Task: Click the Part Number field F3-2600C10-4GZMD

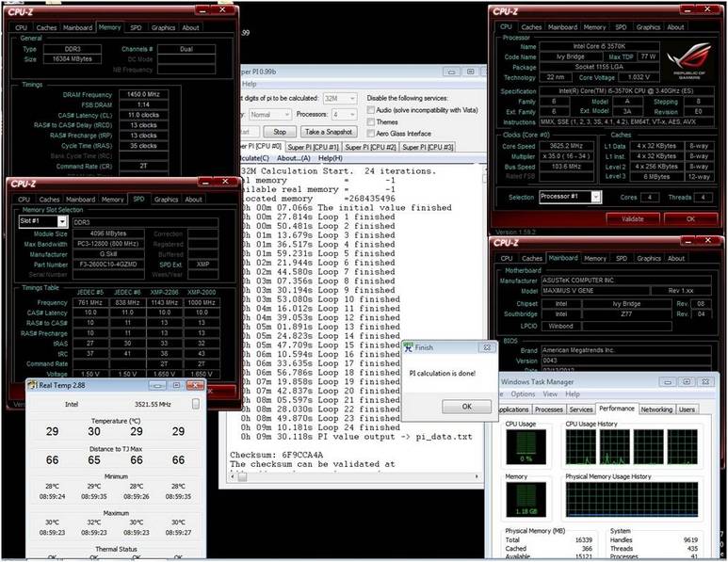Action: pos(109,265)
